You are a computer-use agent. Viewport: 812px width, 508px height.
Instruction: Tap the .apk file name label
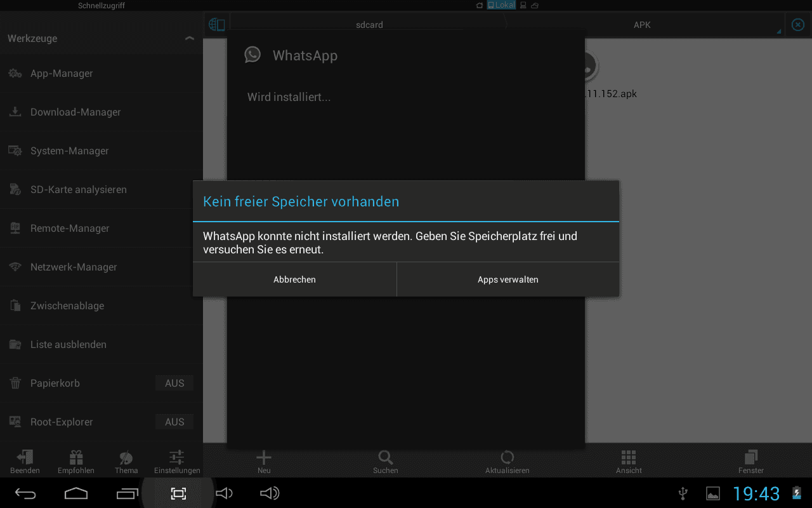tap(611, 94)
